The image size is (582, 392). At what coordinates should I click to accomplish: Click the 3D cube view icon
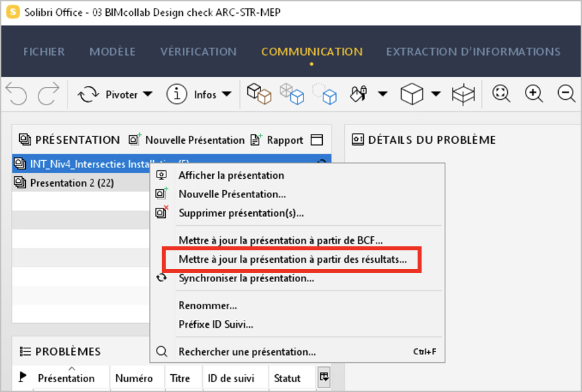point(412,94)
